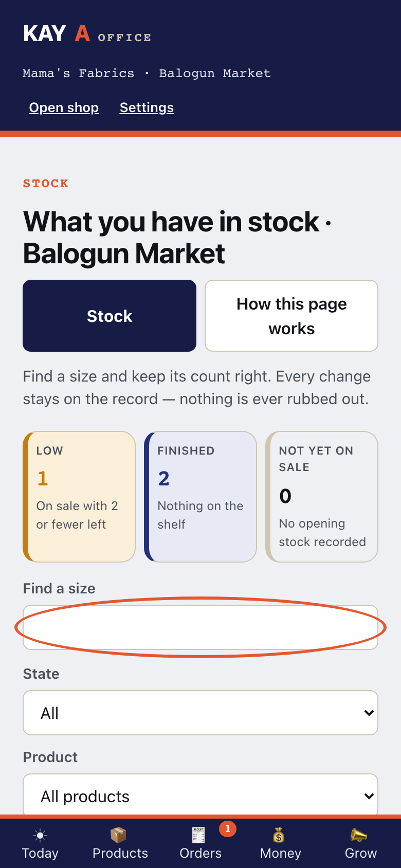Click the State dropdown chevron arrow

369,713
